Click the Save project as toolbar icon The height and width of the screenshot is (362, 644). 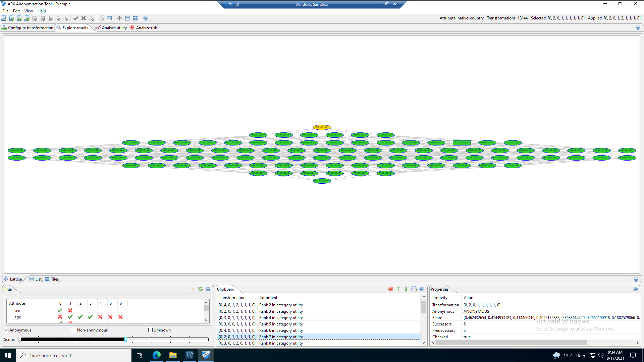click(27, 18)
